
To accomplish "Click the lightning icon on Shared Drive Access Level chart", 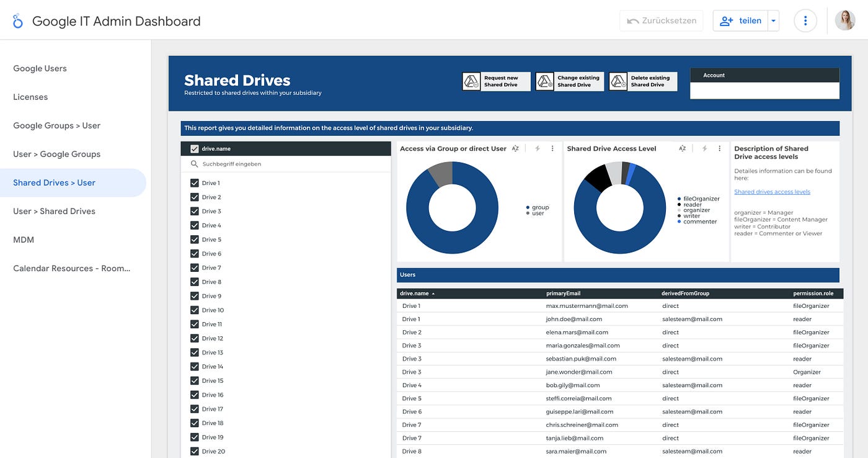I will pyautogui.click(x=704, y=148).
